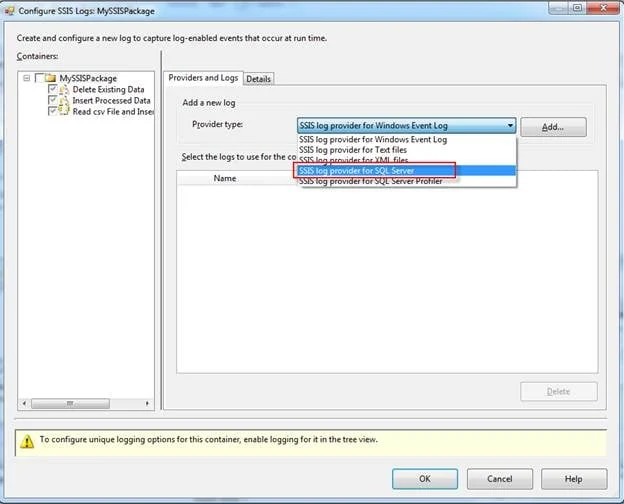
Task: Click the Insert Processed Data task icon
Action: pyautogui.click(x=64, y=100)
